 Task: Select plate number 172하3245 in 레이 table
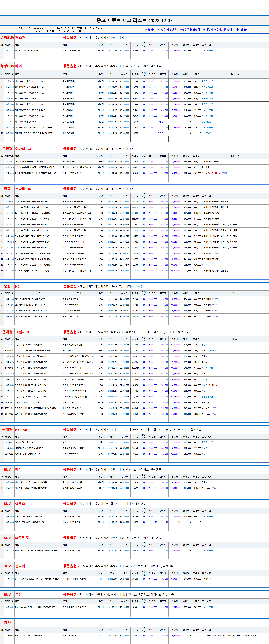click(x=9, y=81)
